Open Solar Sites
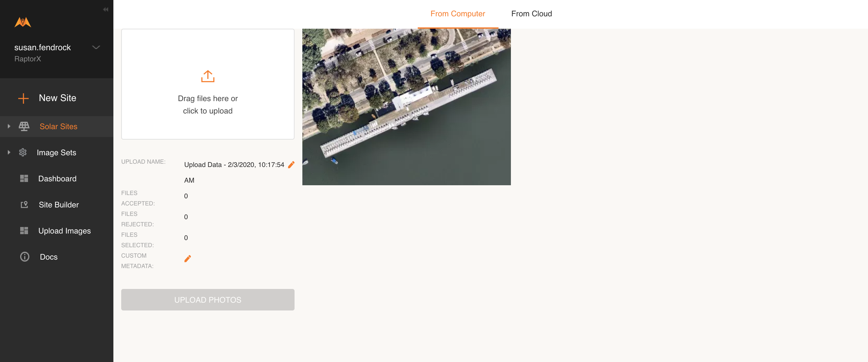This screenshot has height=362, width=868. coord(58,126)
